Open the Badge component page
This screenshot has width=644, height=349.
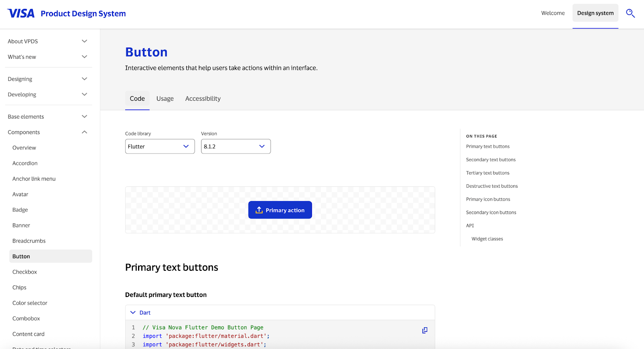tap(20, 210)
